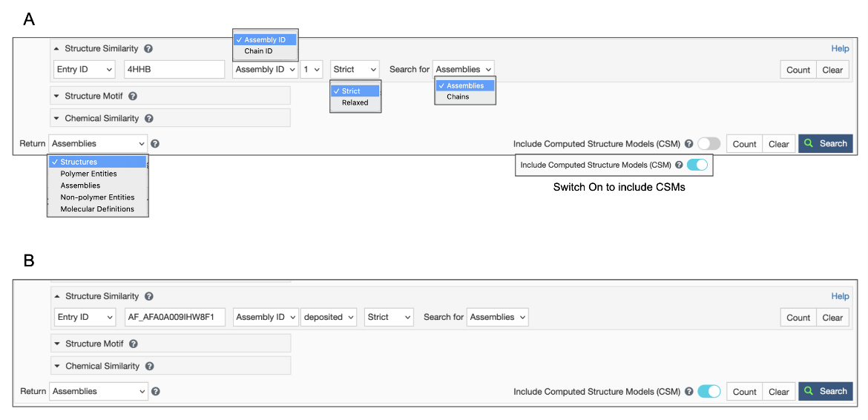Choose 'Chain ID' from the open list
Viewport: 868px width, 420px height.
258,51
